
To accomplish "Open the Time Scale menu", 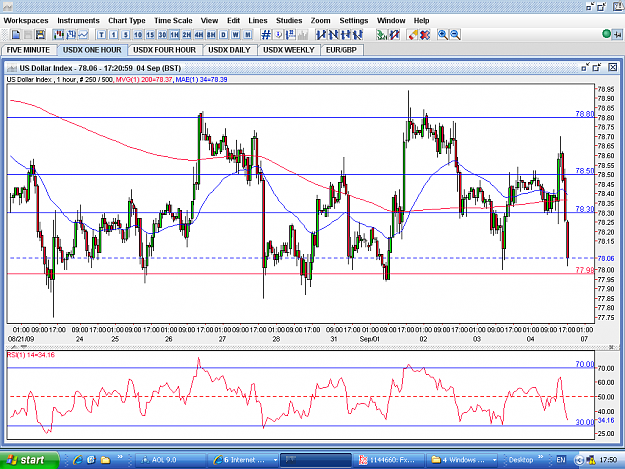I will [x=173, y=20].
